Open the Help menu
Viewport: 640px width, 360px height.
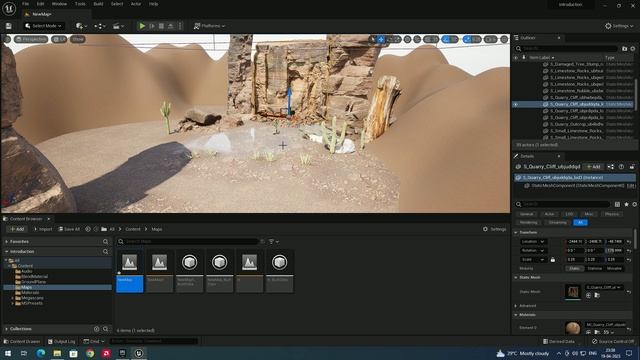coord(153,4)
